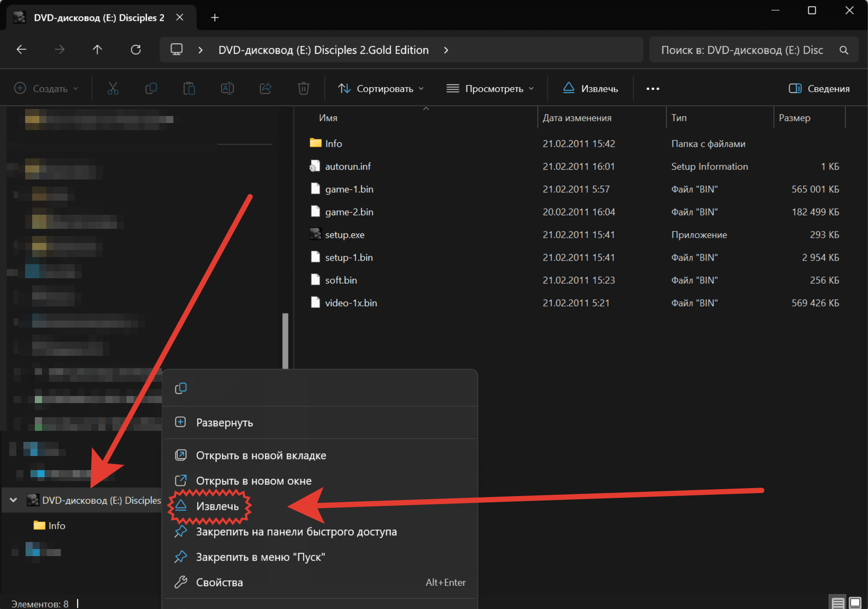Select the soft.bin file

[x=341, y=280]
